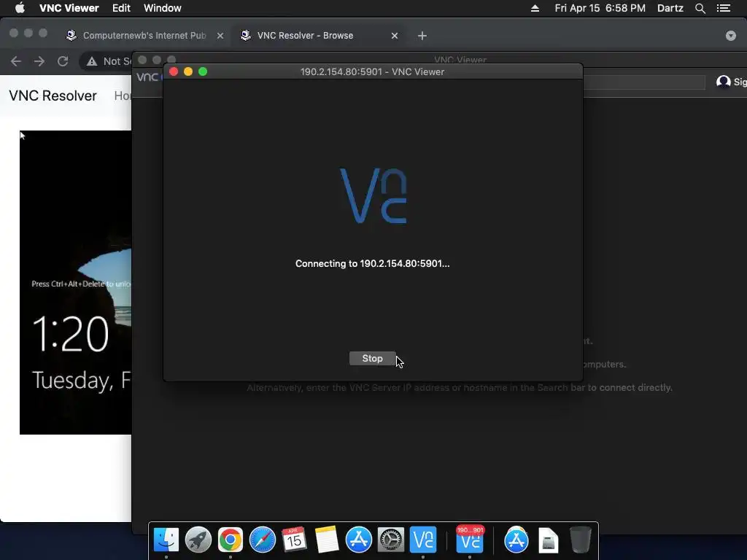This screenshot has width=747, height=560.
Task: Open Notes from the Dock
Action: tap(326, 540)
